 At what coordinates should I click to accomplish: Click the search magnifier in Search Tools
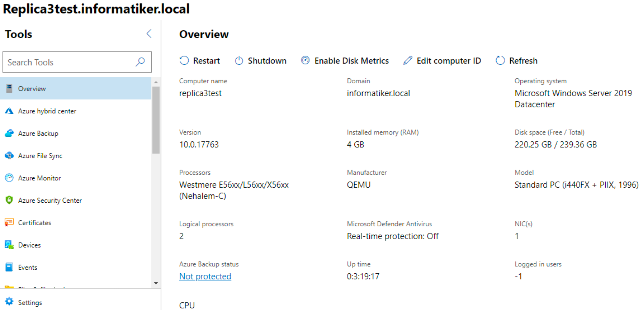(140, 62)
